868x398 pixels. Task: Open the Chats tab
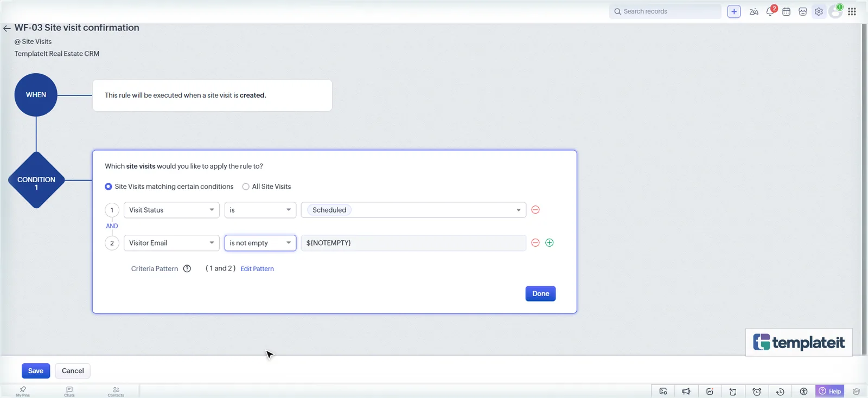[69, 391]
